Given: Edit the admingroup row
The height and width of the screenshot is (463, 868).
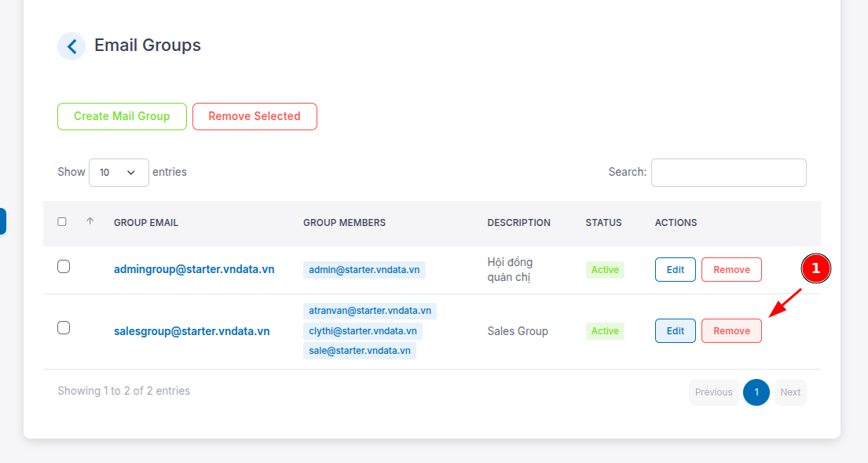Looking at the screenshot, I should point(676,270).
